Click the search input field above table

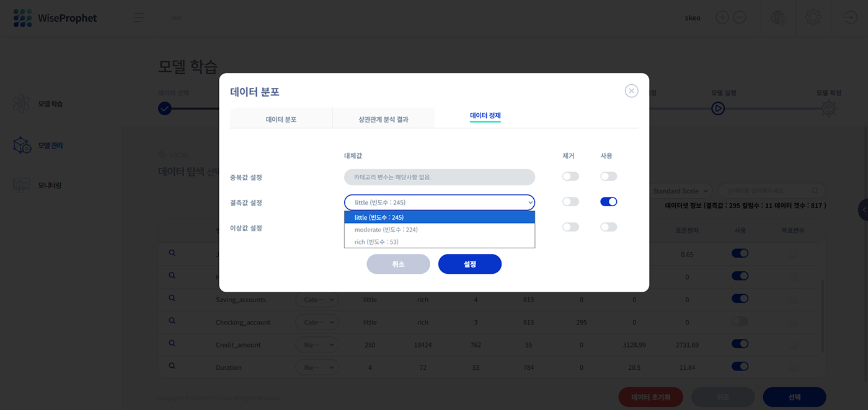click(772, 191)
